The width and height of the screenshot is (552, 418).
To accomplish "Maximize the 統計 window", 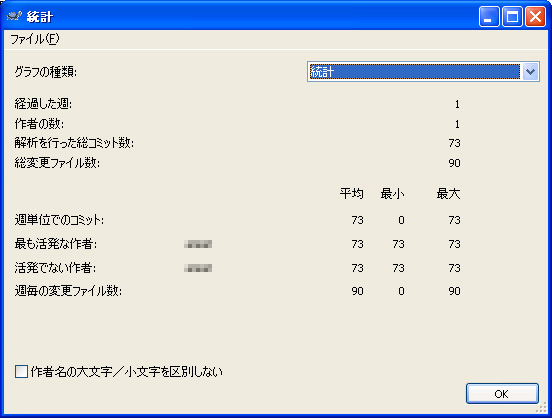I will tap(512, 17).
